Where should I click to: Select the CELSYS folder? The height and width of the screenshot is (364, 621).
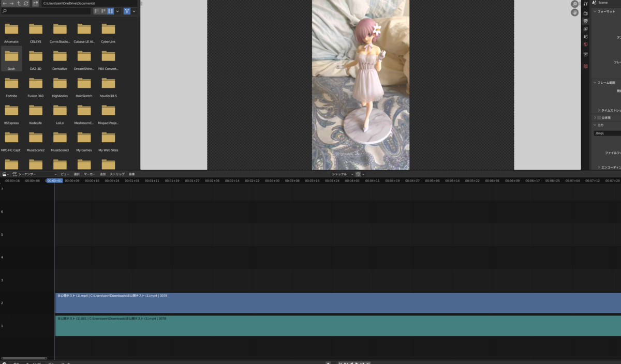click(x=36, y=33)
